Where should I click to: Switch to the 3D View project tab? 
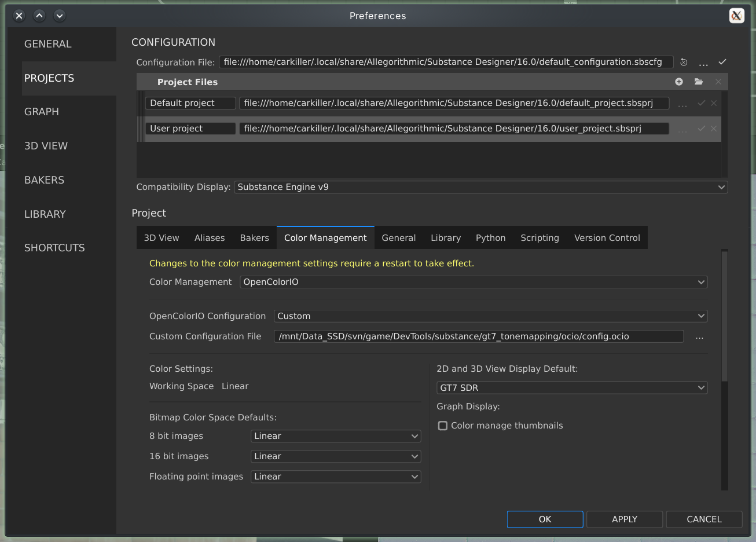coord(162,238)
